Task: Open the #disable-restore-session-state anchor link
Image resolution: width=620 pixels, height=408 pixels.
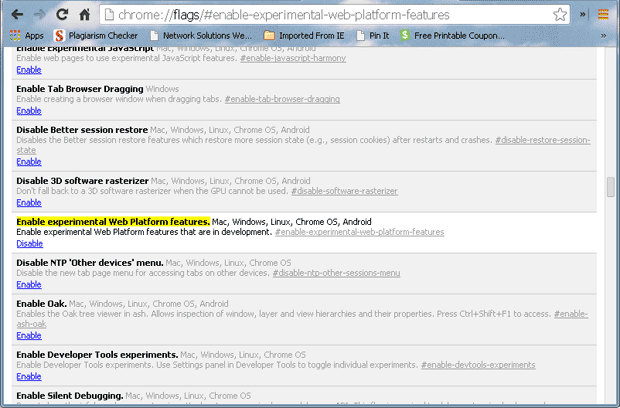Action: click(542, 140)
